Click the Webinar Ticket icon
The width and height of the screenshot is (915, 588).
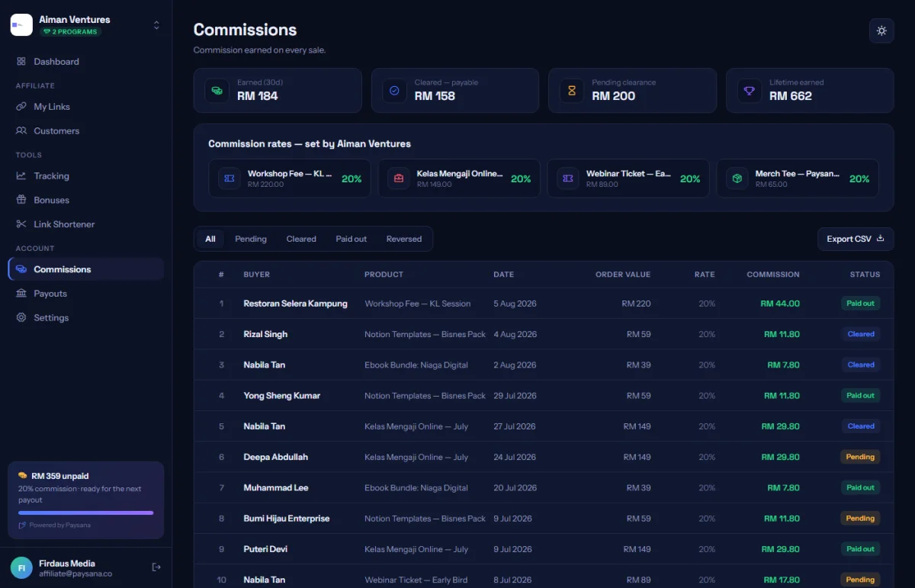click(x=567, y=178)
